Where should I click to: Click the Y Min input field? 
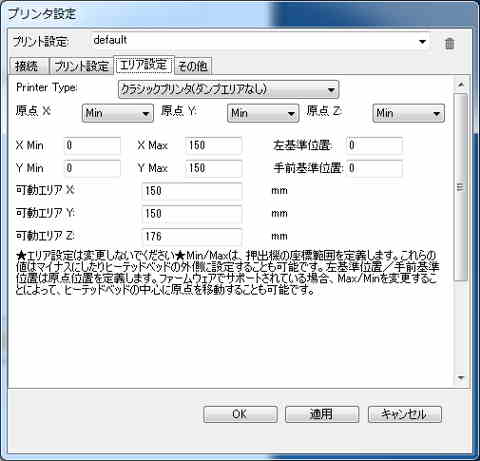92,168
